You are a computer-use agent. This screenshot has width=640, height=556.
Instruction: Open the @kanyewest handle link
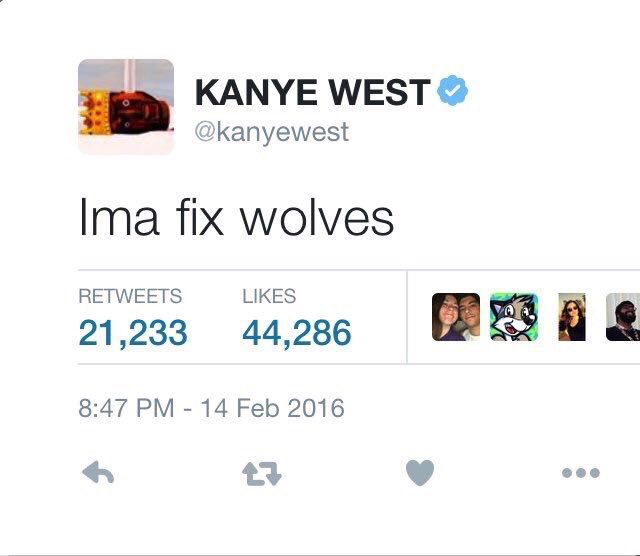pyautogui.click(x=272, y=132)
